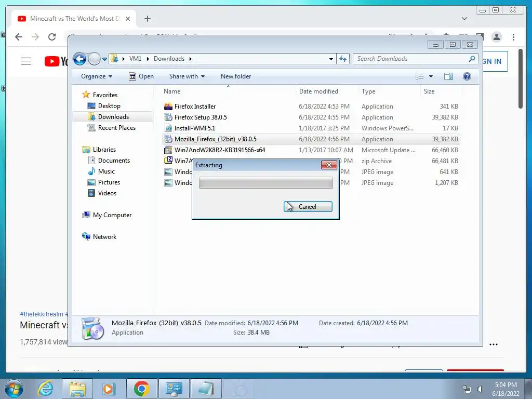
Task: Open a new Chrome tab
Action: (147, 19)
